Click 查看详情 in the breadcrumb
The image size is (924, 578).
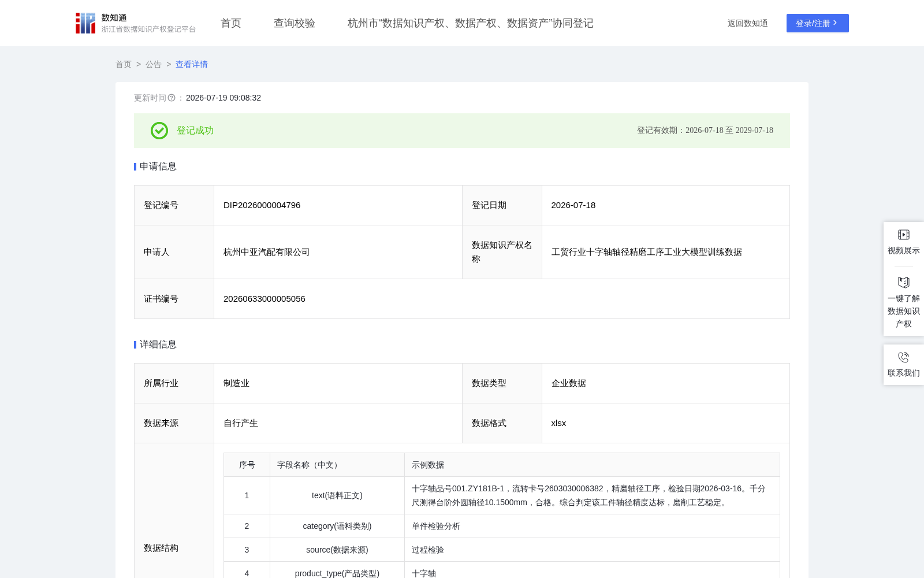pyautogui.click(x=192, y=64)
